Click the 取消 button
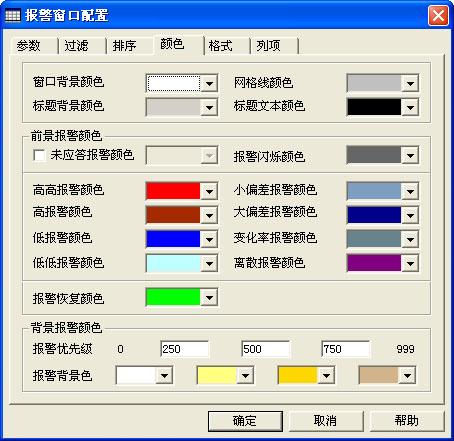454x441 pixels. [326, 421]
